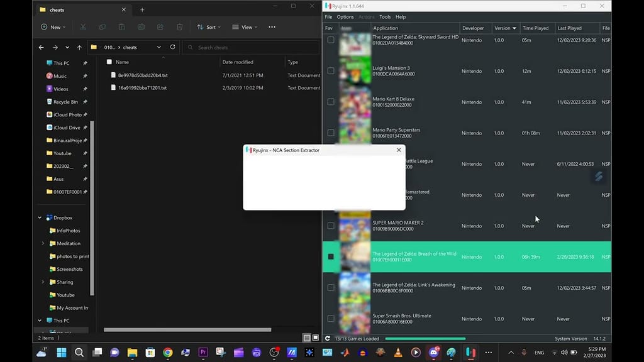Click the Rename icon in File Explorer toolbar
This screenshot has height=362, width=644.
coord(141,27)
